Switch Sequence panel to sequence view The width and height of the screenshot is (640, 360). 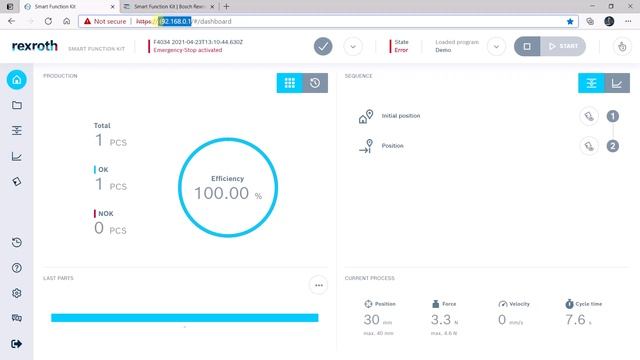click(x=591, y=83)
